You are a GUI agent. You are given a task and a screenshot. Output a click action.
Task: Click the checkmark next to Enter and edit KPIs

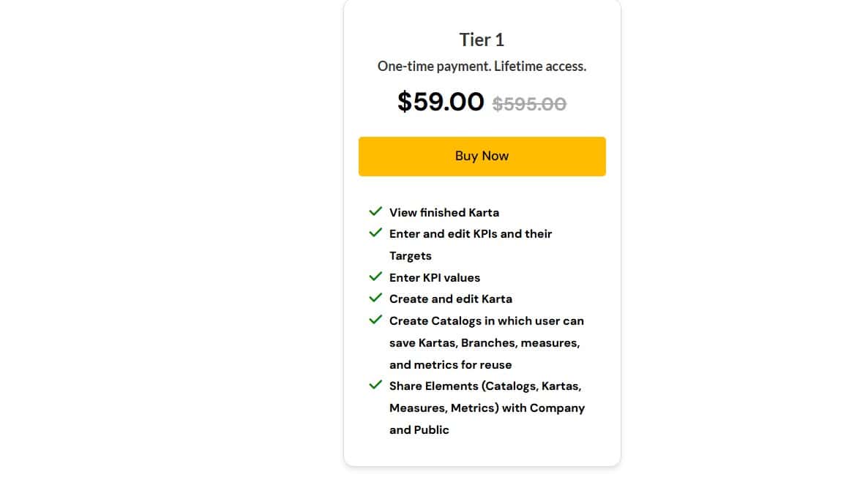375,232
